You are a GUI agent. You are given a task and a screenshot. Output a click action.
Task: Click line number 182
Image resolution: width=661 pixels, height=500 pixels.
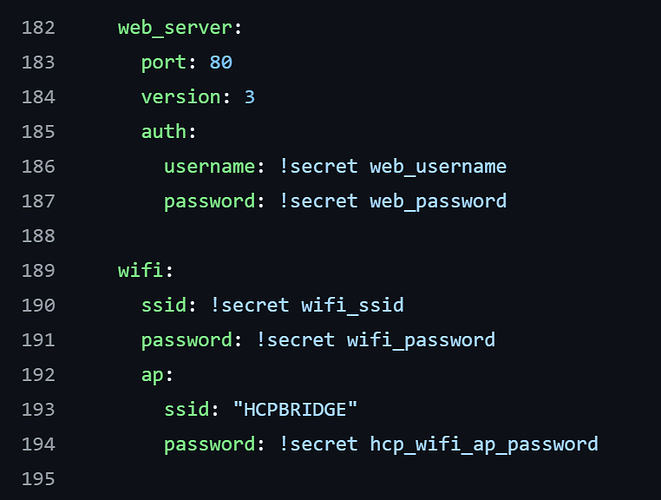click(38, 28)
